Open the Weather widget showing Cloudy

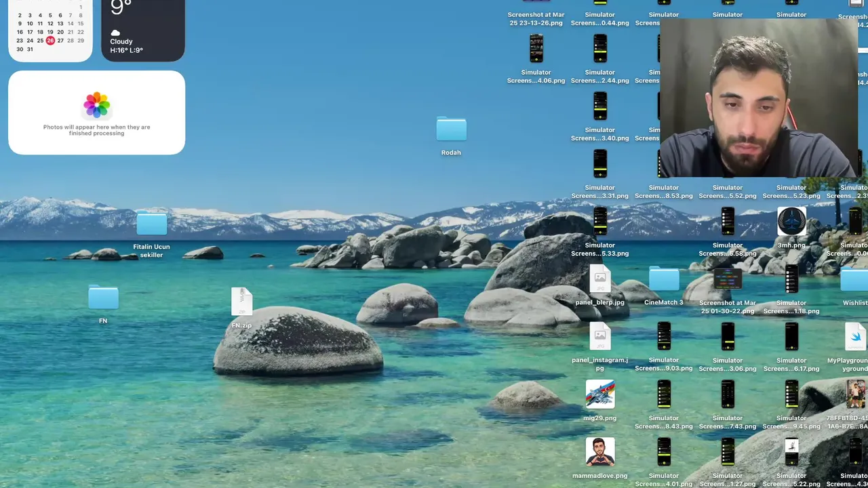pos(142,30)
